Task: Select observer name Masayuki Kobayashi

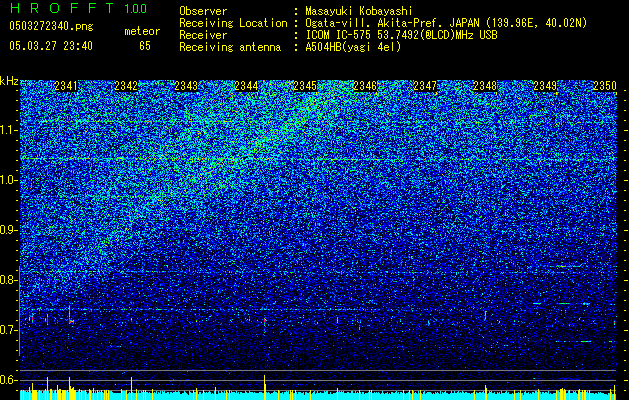Action: (358, 11)
